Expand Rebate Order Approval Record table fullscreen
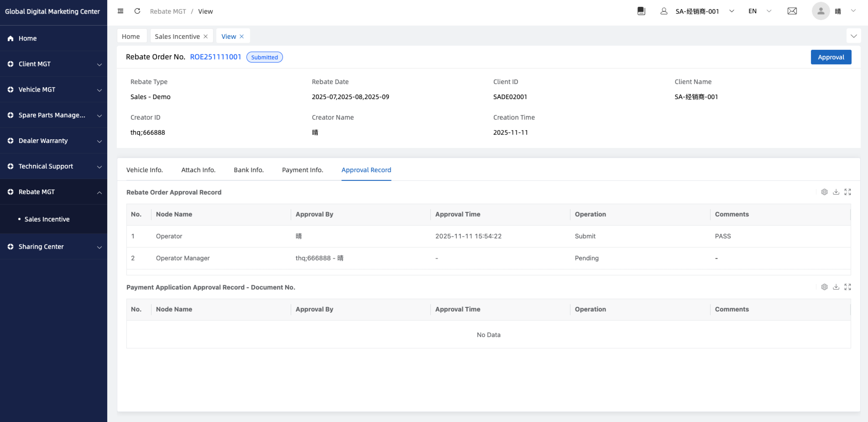 pyautogui.click(x=847, y=192)
